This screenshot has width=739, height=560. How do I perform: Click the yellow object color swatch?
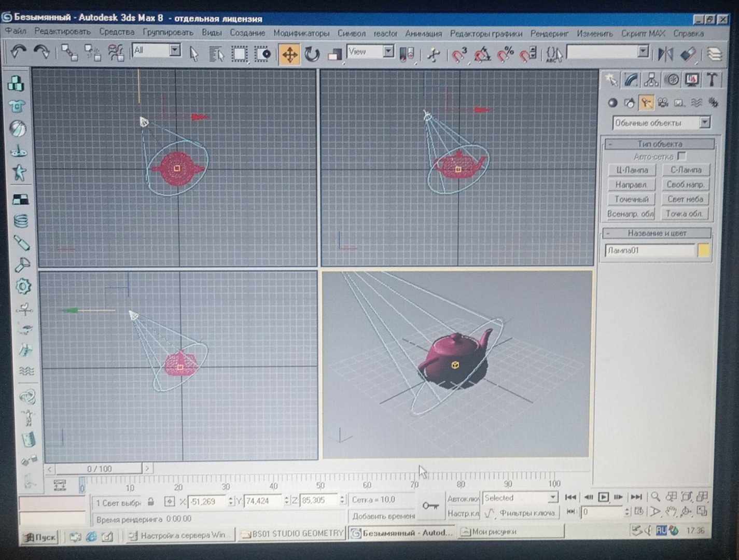coord(703,250)
